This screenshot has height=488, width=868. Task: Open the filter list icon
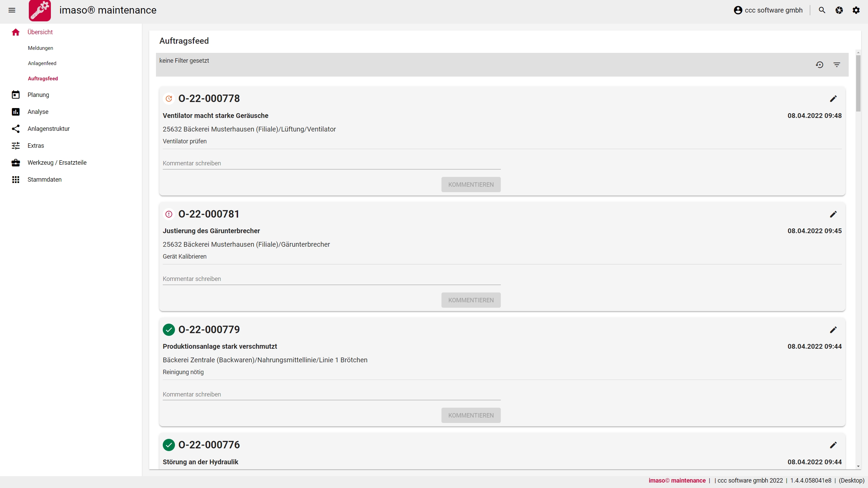pyautogui.click(x=836, y=65)
